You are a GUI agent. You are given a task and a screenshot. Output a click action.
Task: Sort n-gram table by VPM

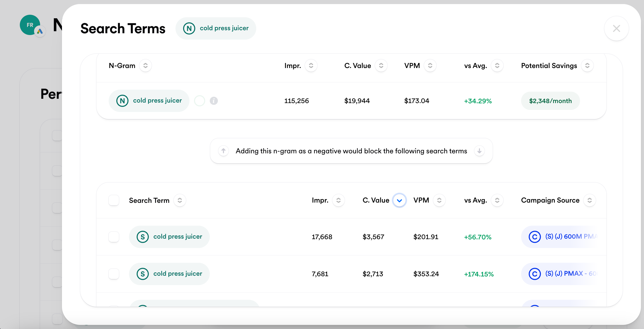(430, 66)
